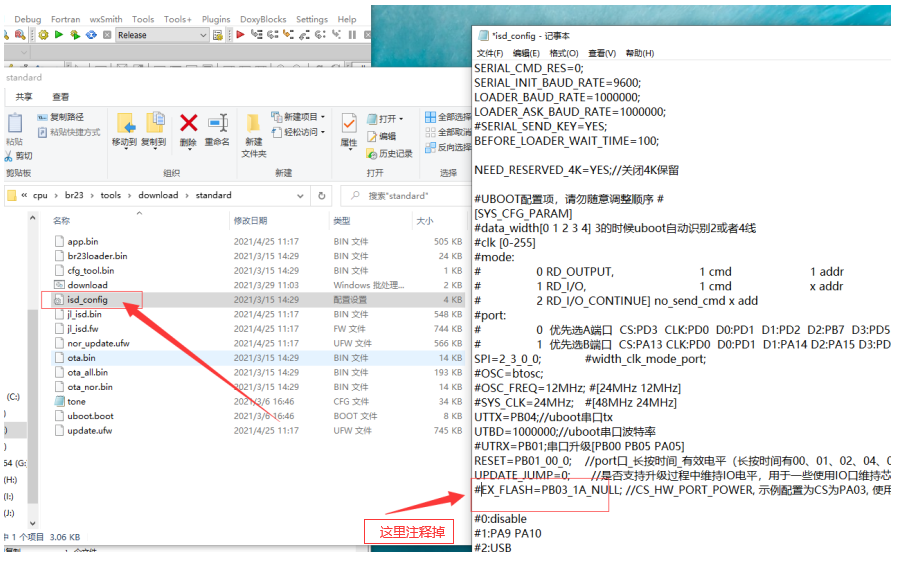Open 帮助(H) menu in Notepad
Screen dimensions: 907x564
coord(639,53)
